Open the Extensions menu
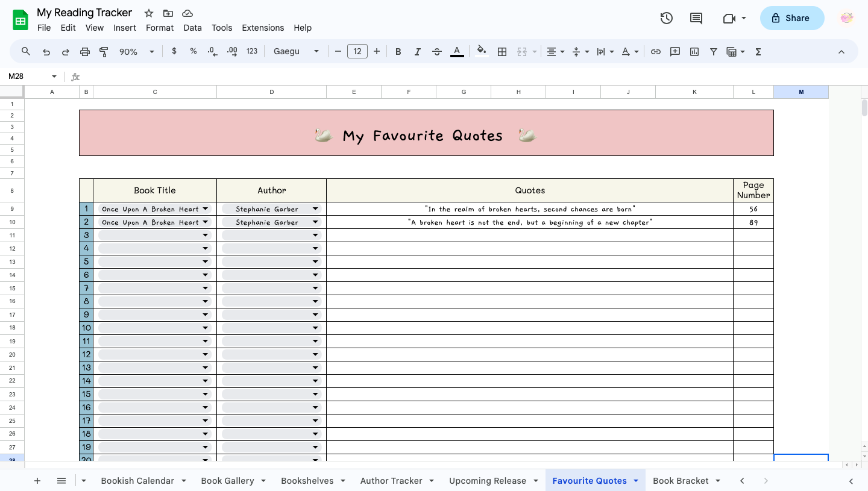The image size is (868, 491). 263,28
